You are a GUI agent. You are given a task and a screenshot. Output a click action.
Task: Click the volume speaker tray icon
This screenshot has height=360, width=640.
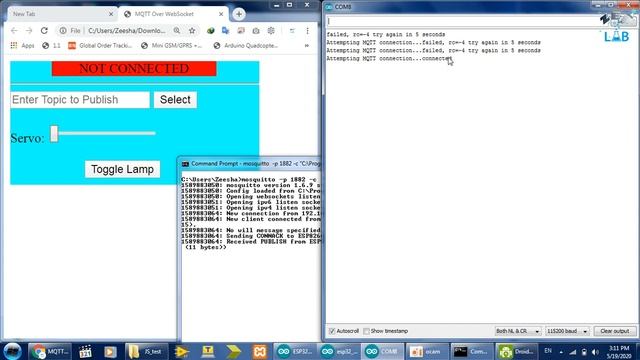595,352
